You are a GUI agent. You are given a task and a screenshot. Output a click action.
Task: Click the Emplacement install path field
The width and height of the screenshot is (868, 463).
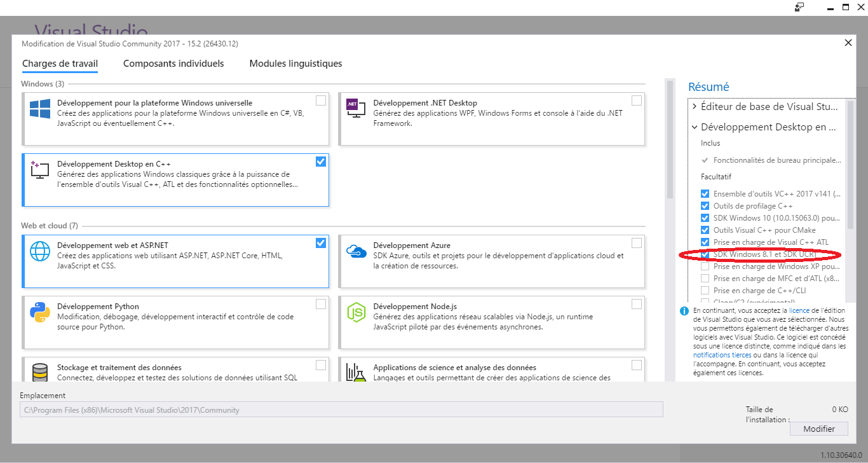click(x=341, y=410)
